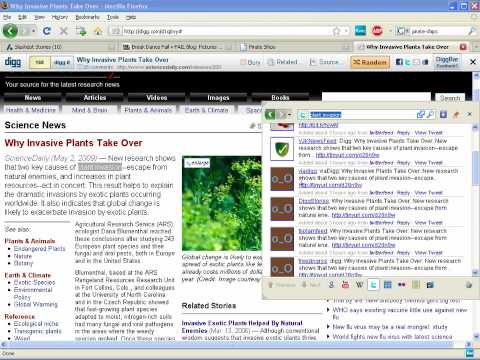480x360 pixels.
Task: Open toolbar add-on dropdown arrow
Action: [390, 31]
